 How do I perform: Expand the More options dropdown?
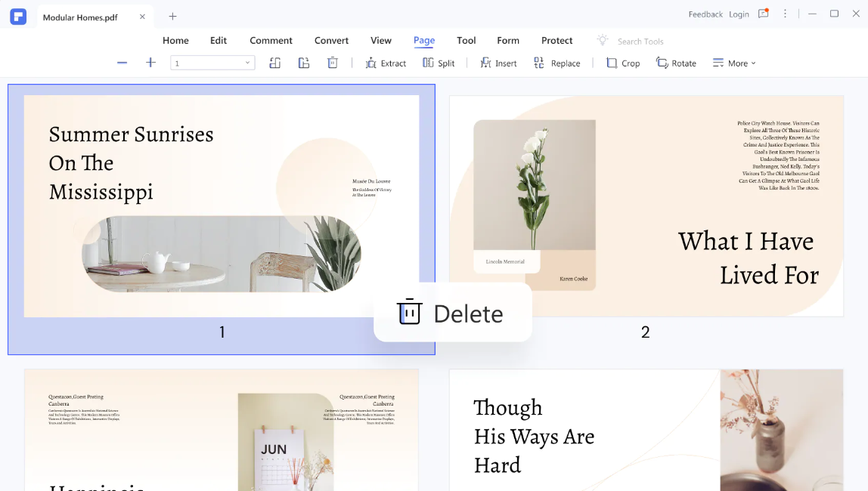point(734,63)
